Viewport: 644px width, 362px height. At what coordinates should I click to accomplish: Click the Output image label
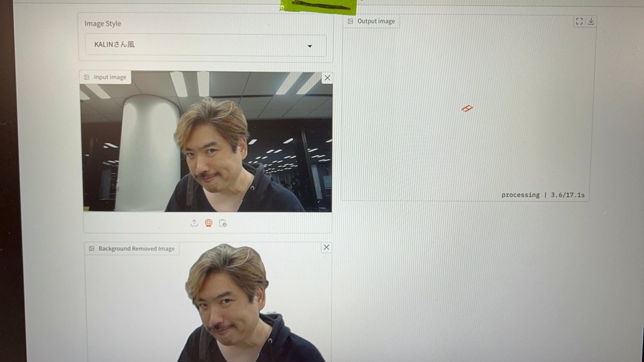click(371, 21)
